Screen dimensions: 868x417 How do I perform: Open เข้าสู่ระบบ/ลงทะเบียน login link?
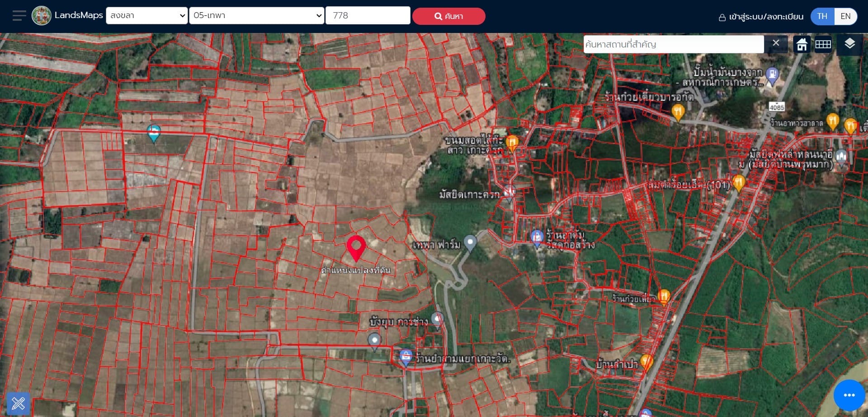coord(761,17)
